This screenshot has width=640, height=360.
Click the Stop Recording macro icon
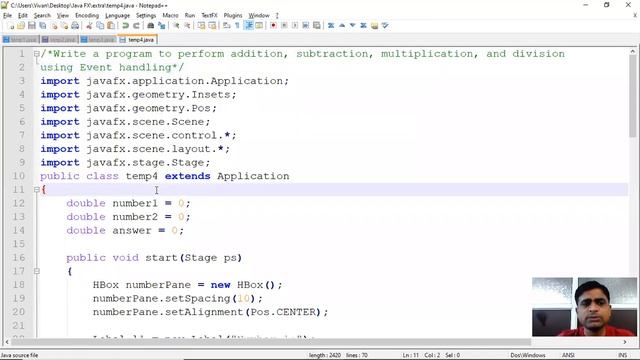pos(284,26)
